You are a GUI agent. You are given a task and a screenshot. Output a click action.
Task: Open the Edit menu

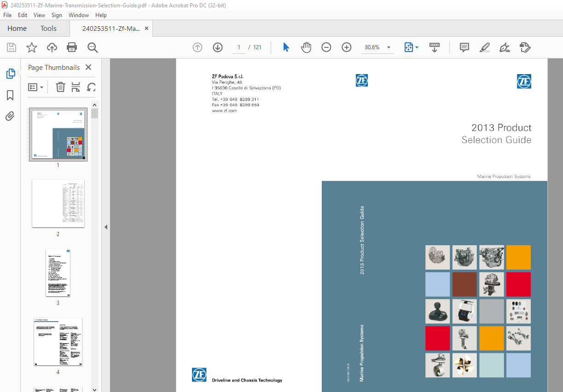(23, 15)
